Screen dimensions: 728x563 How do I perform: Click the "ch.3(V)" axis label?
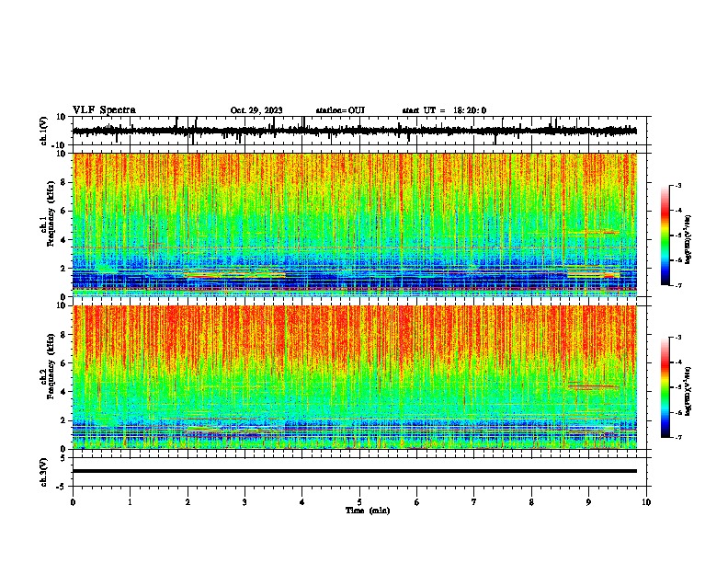[x=44, y=472]
